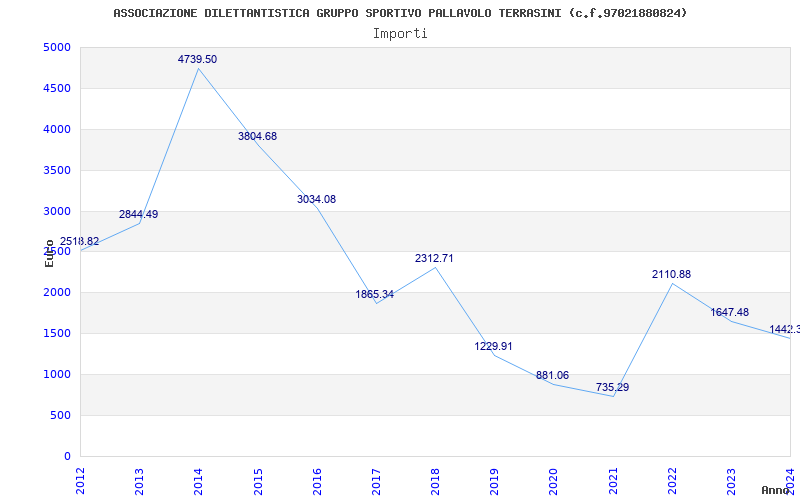
Task: Click the 'Importi' subtitle
Action: (400, 34)
